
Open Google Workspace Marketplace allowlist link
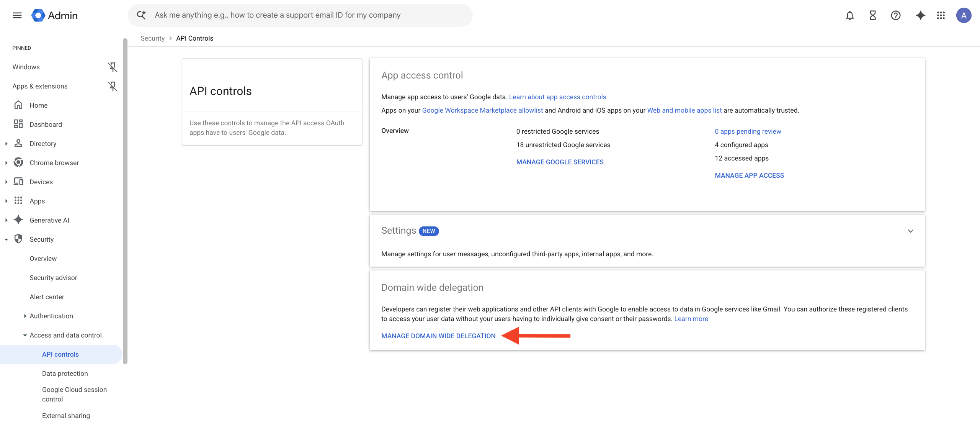(x=482, y=110)
